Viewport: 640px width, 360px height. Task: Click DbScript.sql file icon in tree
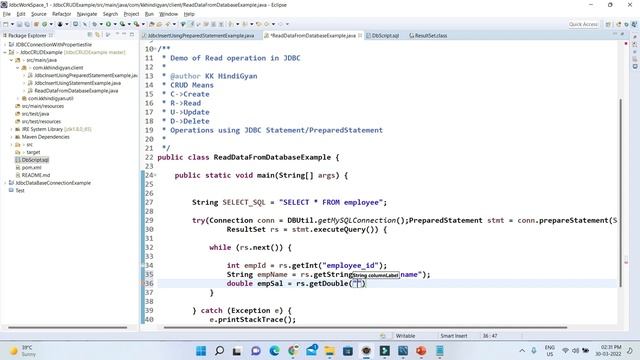coord(18,160)
